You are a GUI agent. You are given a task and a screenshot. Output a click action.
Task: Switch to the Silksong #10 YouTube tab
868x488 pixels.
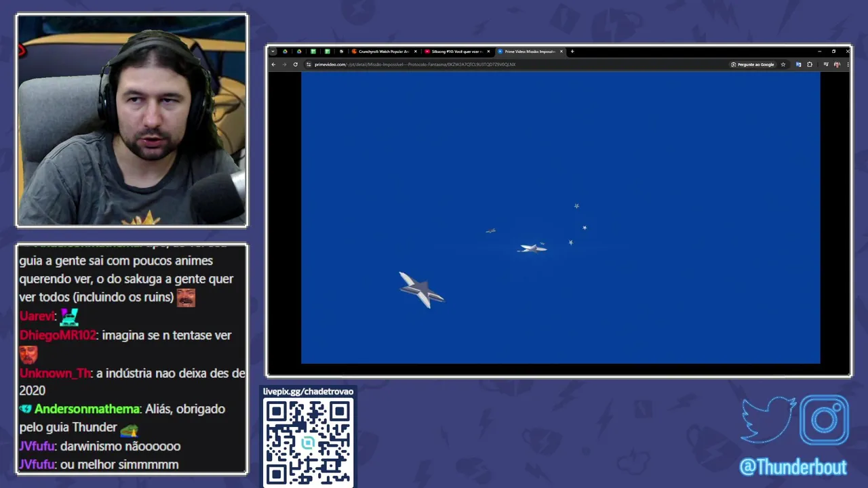click(456, 52)
